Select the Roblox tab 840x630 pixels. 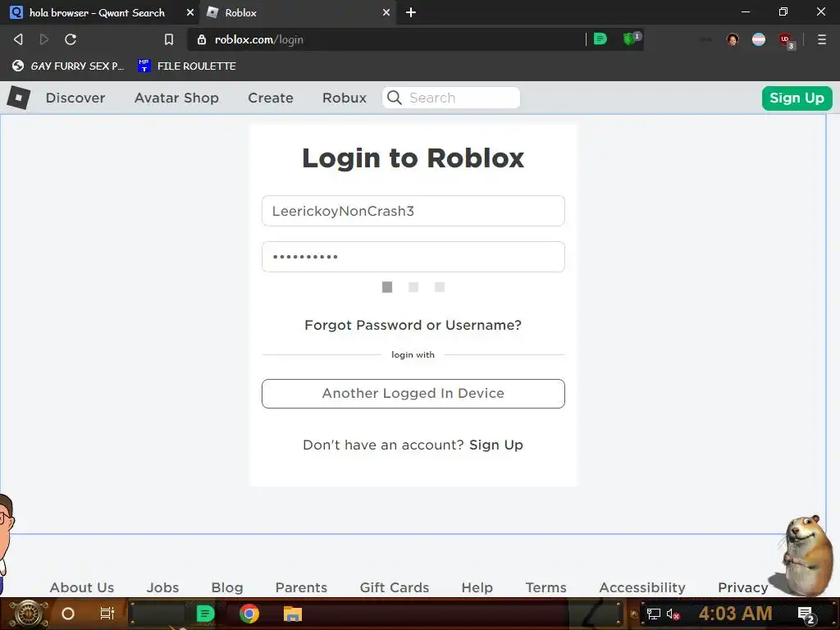click(297, 12)
